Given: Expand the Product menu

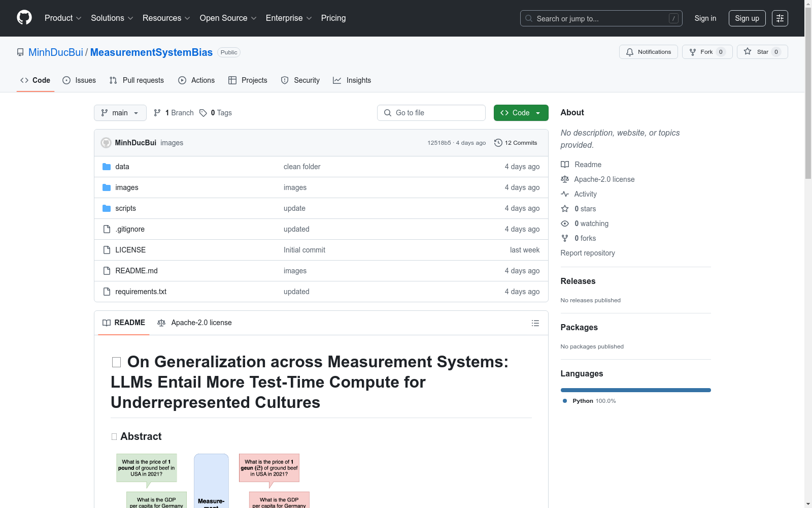Looking at the screenshot, I should [x=63, y=18].
